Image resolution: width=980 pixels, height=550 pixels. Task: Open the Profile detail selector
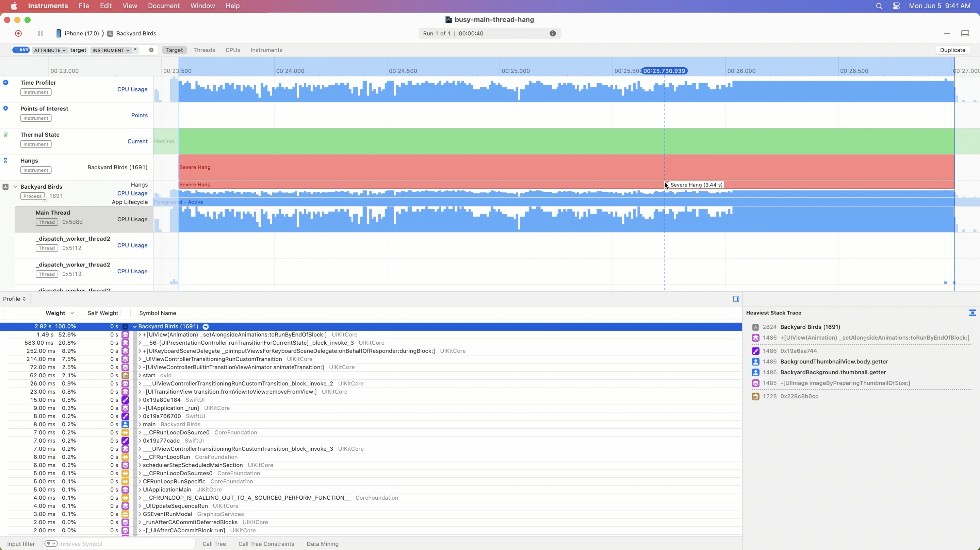[x=14, y=299]
